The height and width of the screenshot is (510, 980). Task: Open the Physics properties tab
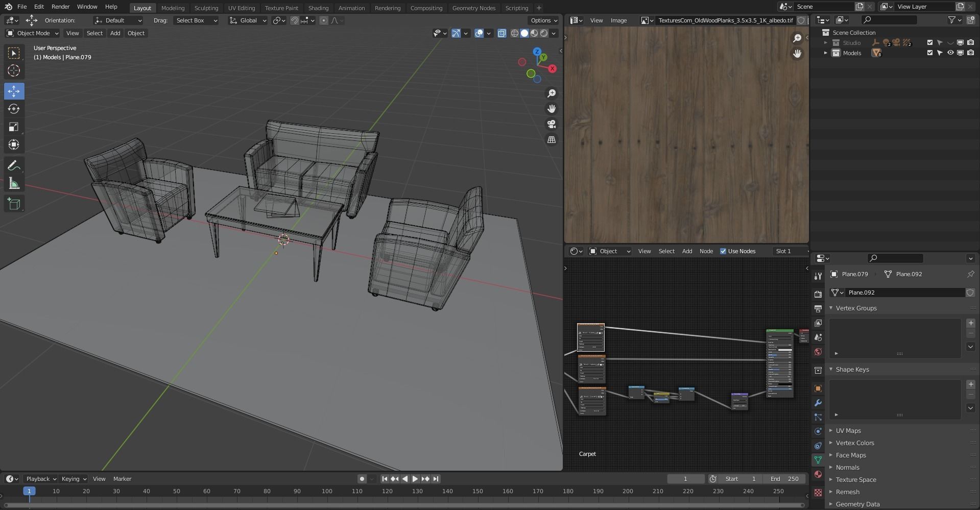tap(818, 431)
